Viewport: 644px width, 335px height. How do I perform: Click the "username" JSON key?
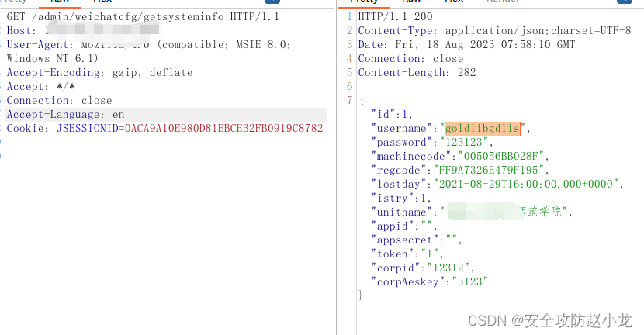(x=402, y=129)
